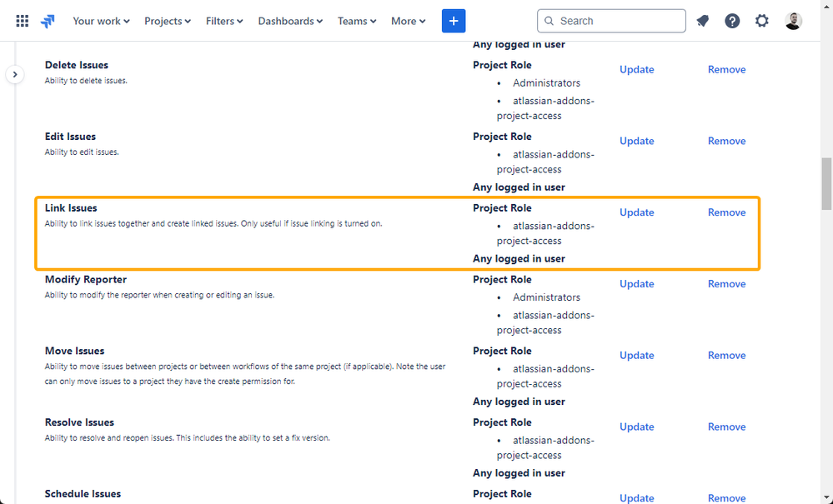The width and height of the screenshot is (833, 504).
Task: Click Remove for Delete Issues permission
Action: [x=726, y=69]
